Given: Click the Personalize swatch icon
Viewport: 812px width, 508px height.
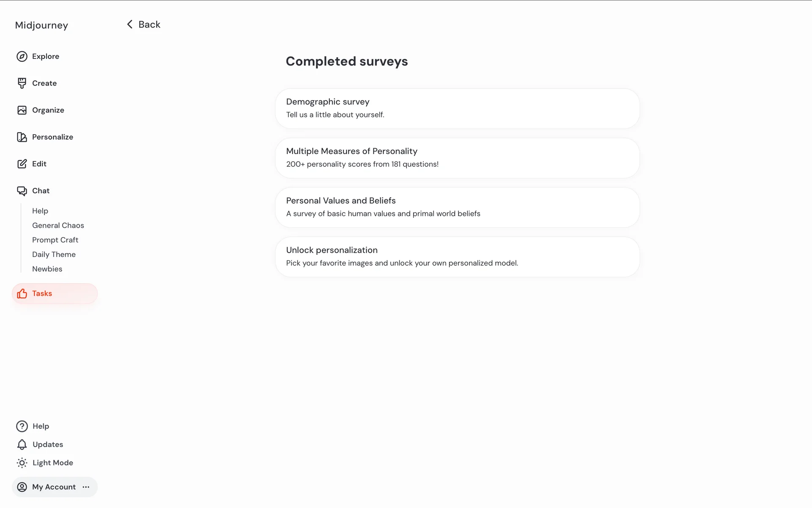Looking at the screenshot, I should coord(22,137).
